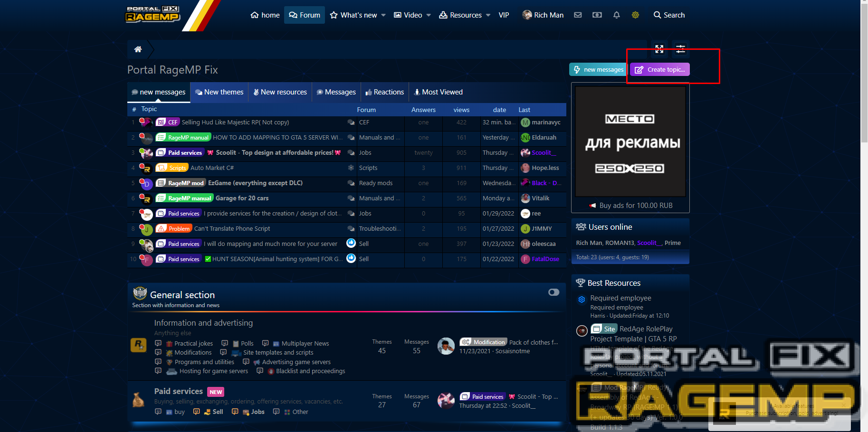
Task: Click thumbs-up icon on HUNT SEASON row
Action: tap(351, 258)
